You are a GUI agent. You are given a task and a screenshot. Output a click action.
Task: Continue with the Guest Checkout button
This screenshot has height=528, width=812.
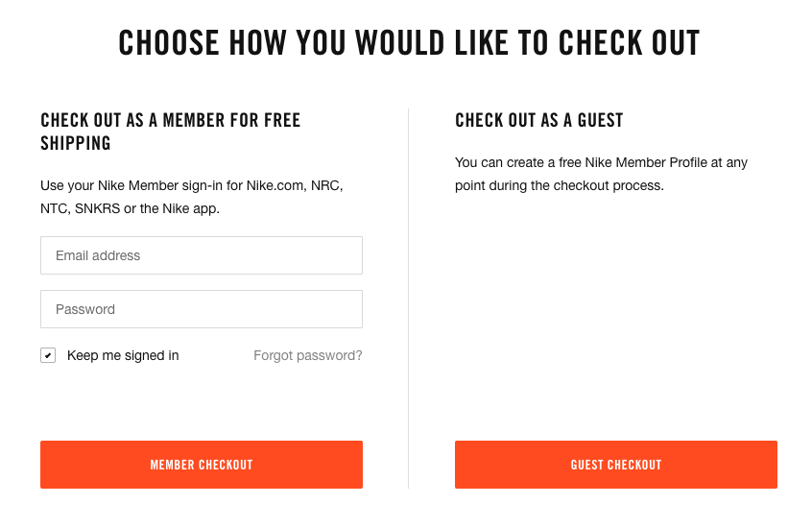pyautogui.click(x=616, y=465)
